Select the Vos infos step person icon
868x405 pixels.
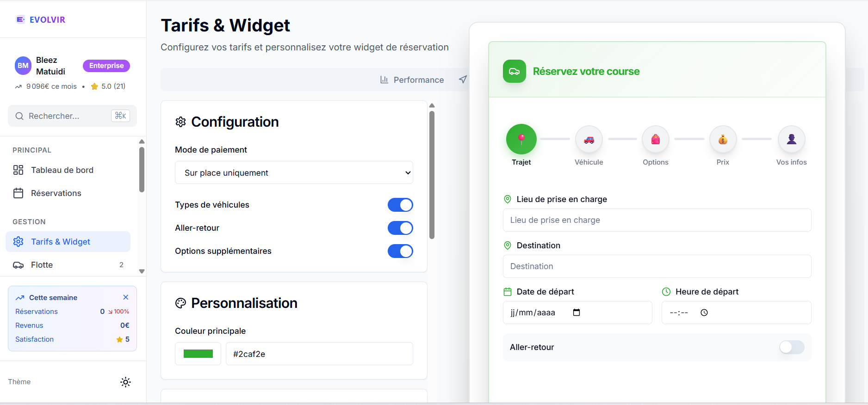click(792, 140)
